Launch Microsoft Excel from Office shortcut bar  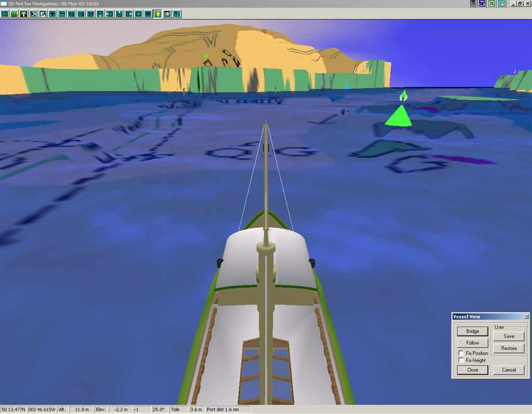(x=491, y=4)
